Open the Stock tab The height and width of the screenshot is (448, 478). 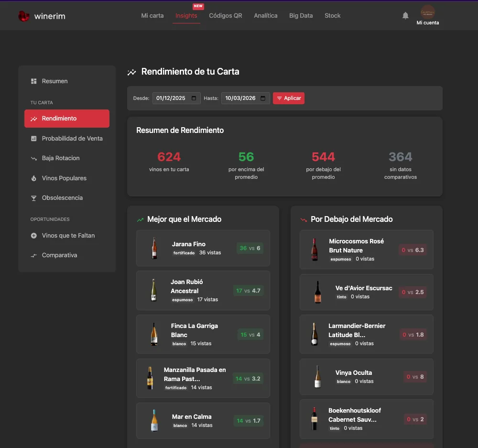point(333,16)
